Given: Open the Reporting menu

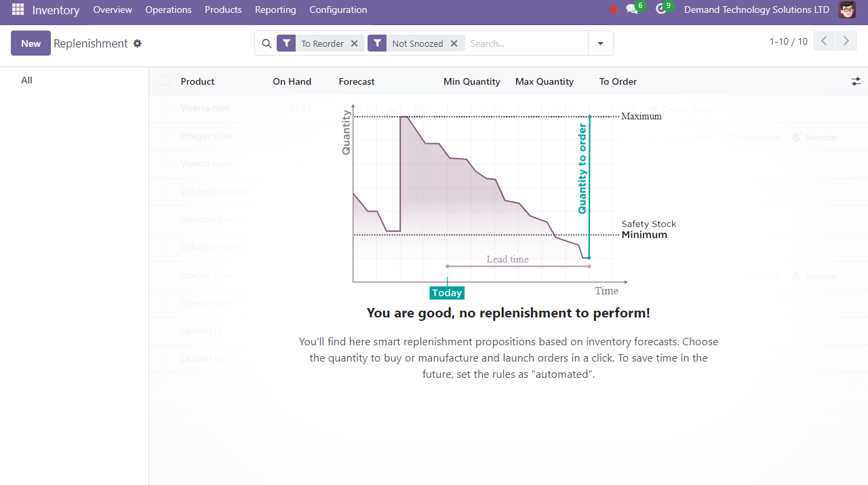Looking at the screenshot, I should click(x=275, y=9).
